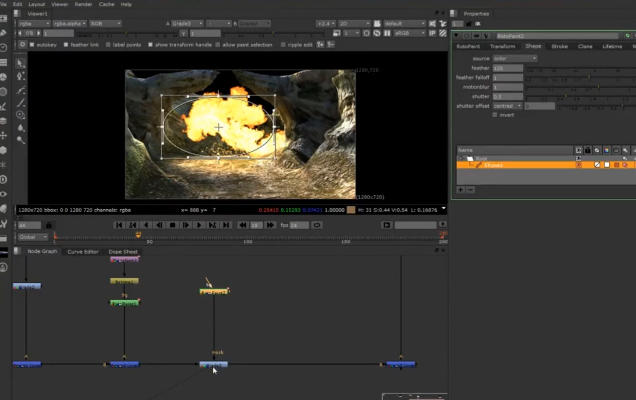The width and height of the screenshot is (636, 400).
Task: Open the source dropdown set to color
Action: (x=514, y=58)
